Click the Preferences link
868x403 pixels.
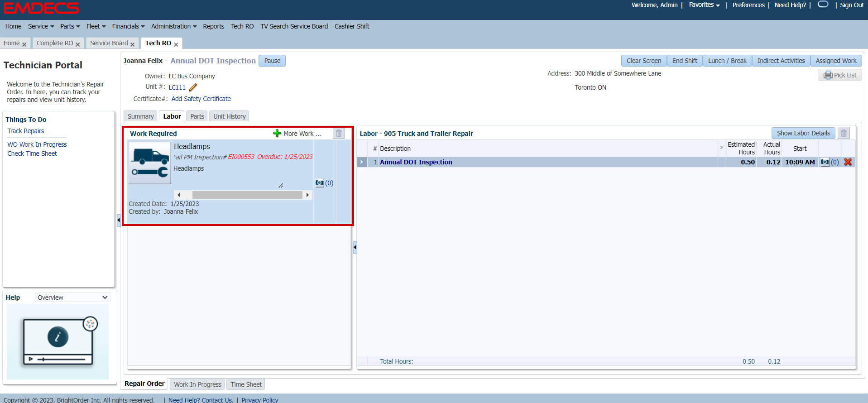(x=748, y=5)
